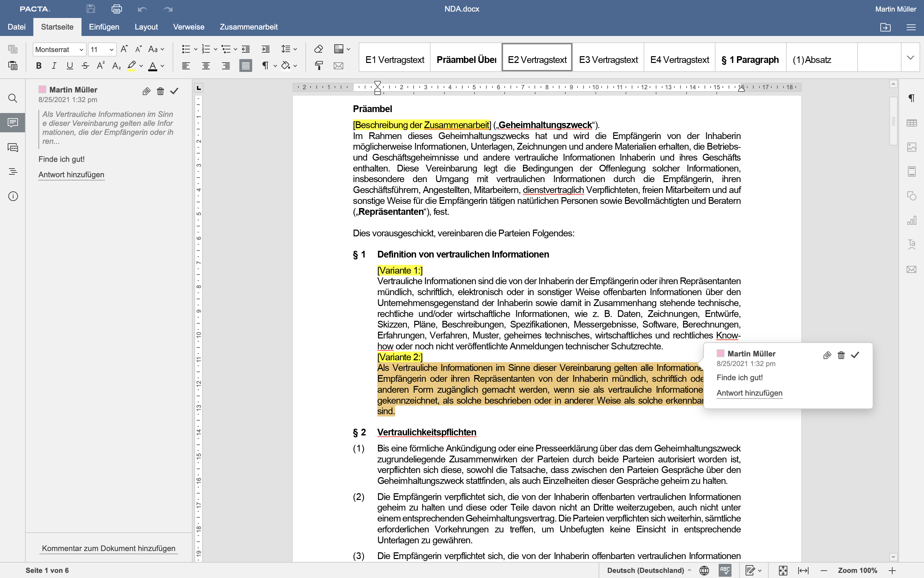Decrease font size with the A-down icon
This screenshot has height=578, width=924.
point(139,49)
